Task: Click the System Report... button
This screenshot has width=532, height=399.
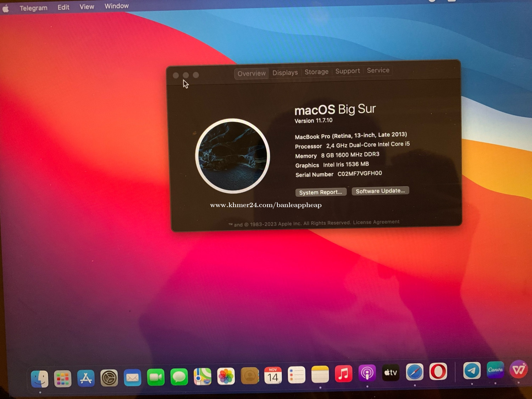Action: click(x=321, y=192)
